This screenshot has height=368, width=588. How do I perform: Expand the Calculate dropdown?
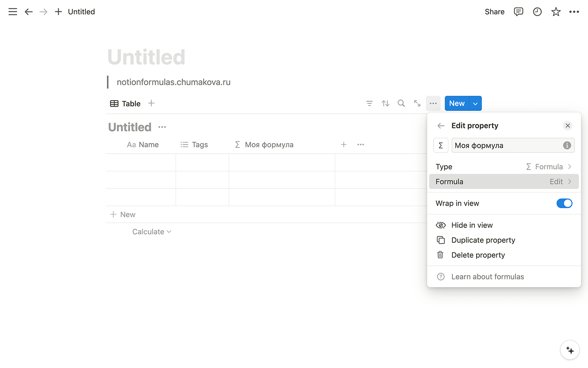(x=152, y=232)
